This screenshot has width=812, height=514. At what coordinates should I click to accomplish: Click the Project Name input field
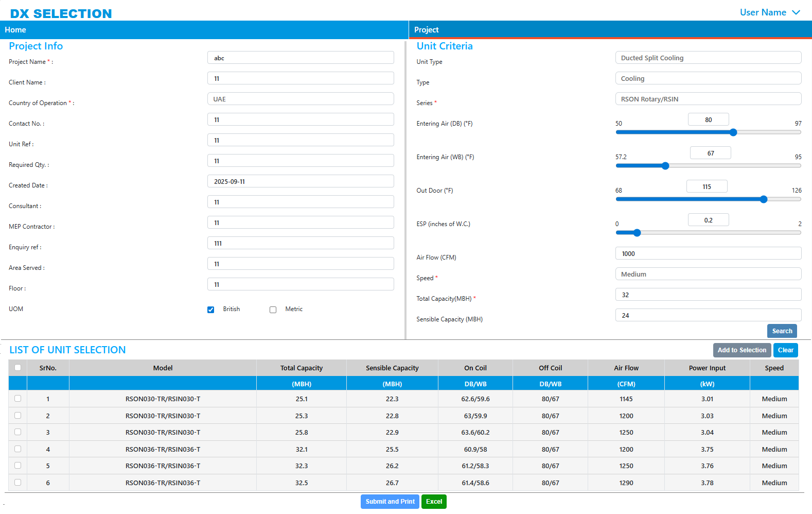point(301,58)
